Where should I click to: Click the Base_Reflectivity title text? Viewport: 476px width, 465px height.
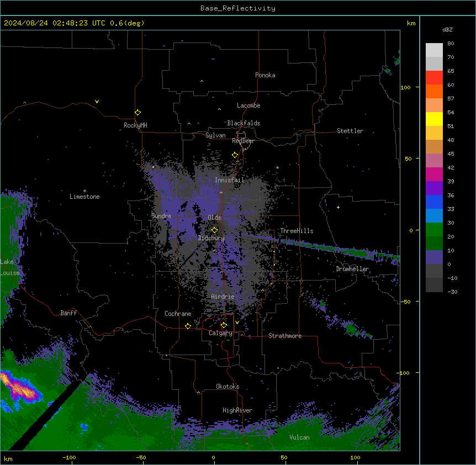click(x=237, y=8)
